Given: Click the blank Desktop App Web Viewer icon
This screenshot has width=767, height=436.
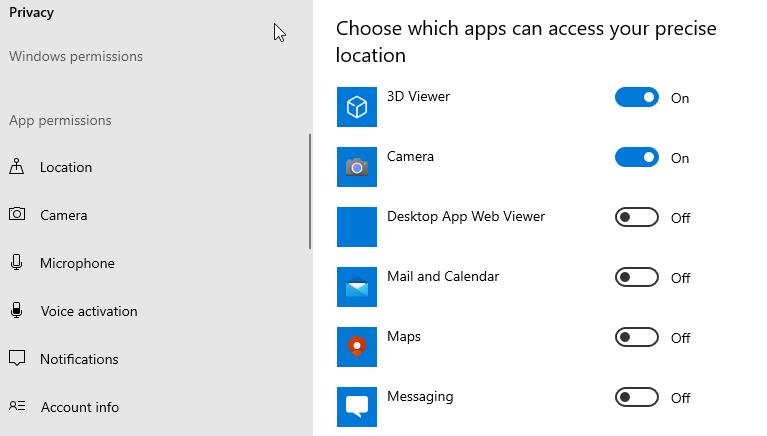Looking at the screenshot, I should [x=357, y=227].
